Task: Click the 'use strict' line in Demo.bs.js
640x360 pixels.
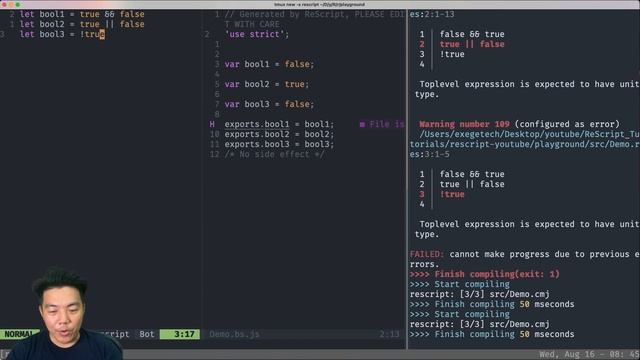Action: [x=257, y=34]
